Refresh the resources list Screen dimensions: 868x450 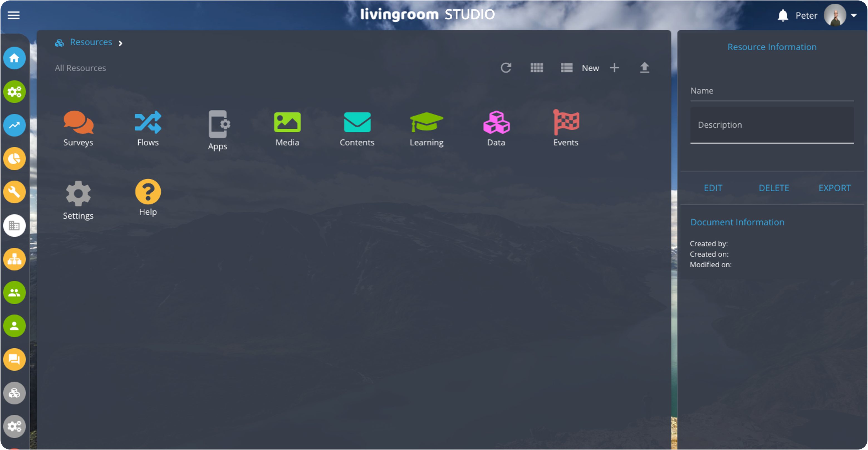tap(506, 68)
